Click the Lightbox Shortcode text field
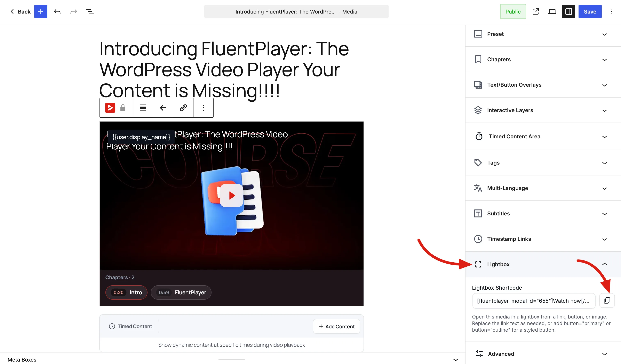 click(534, 301)
